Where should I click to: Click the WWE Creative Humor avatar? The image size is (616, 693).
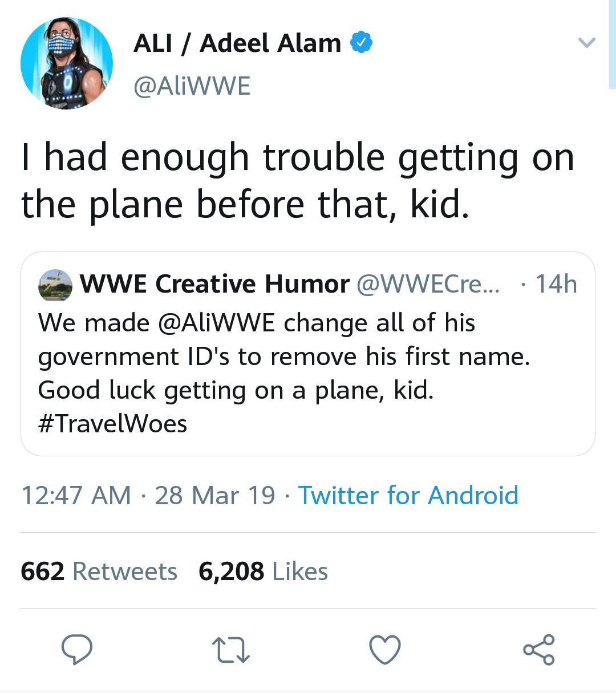55,285
